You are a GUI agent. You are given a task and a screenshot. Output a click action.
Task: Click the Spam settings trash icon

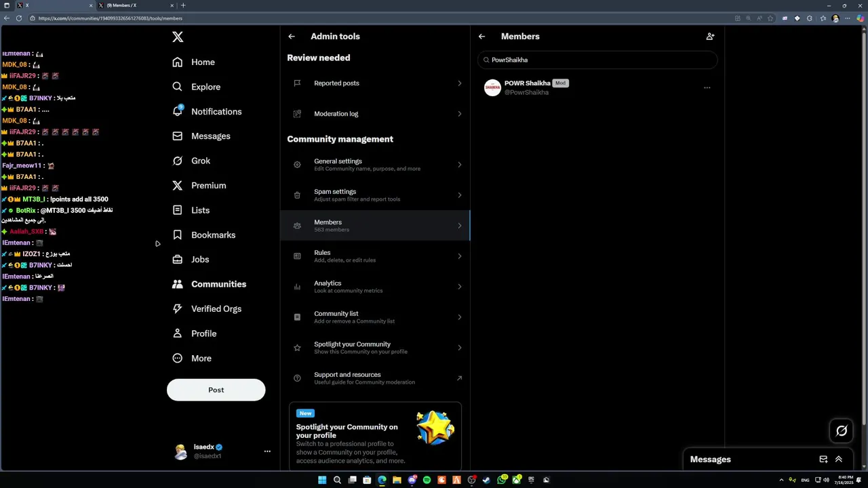tap(297, 195)
